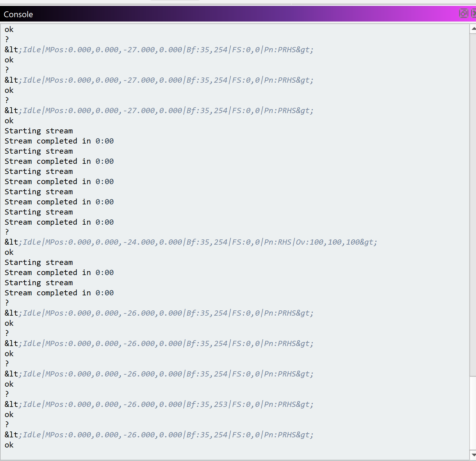Click the topmost Starting stream message

(39, 131)
